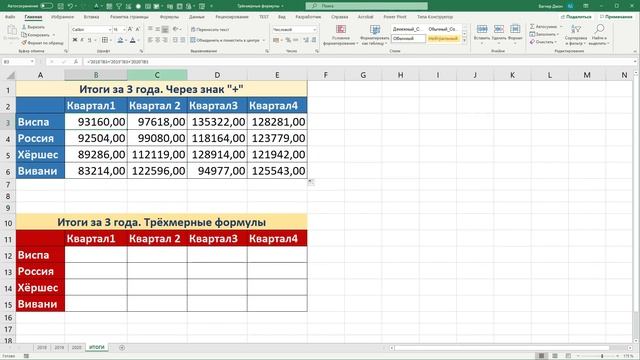This screenshot has height=360, width=640.
Task: Increase font size with large A icon
Action: [x=130, y=29]
